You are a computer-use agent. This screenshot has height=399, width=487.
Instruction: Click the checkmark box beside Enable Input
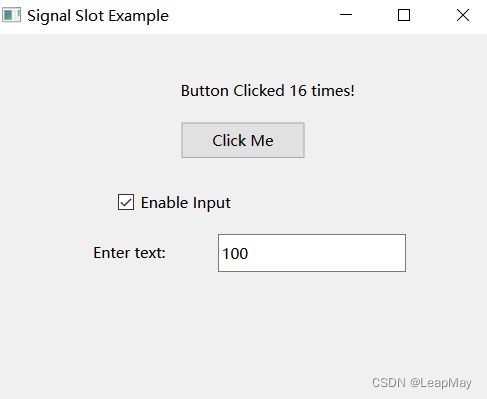[126, 202]
